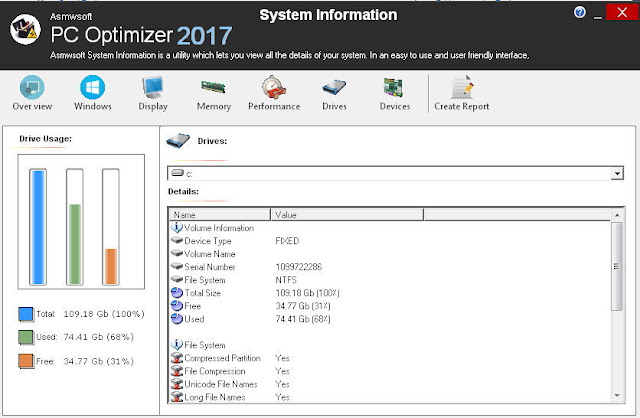Select the Display monitor icon
This screenshot has width=640, height=418.
[153, 87]
